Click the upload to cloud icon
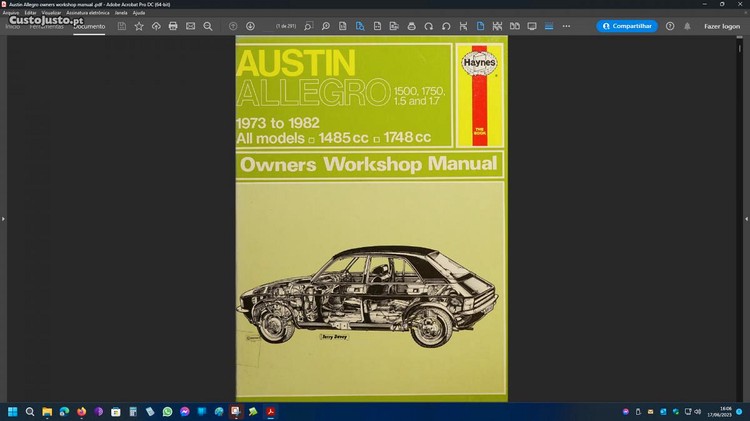 pyautogui.click(x=156, y=26)
